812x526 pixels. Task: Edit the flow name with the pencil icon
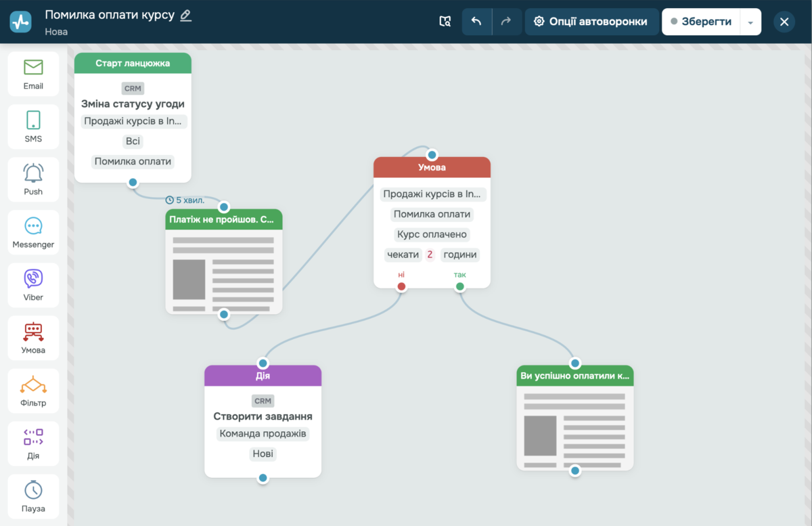click(x=185, y=15)
